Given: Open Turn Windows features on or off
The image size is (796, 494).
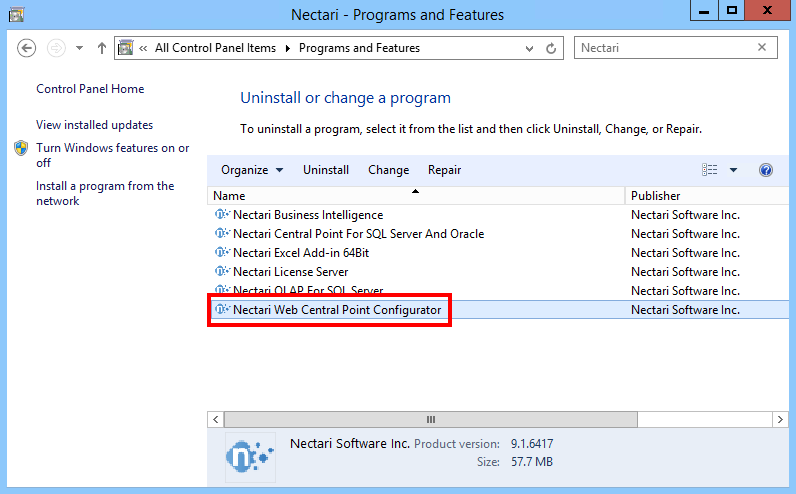Looking at the screenshot, I should coord(113,155).
